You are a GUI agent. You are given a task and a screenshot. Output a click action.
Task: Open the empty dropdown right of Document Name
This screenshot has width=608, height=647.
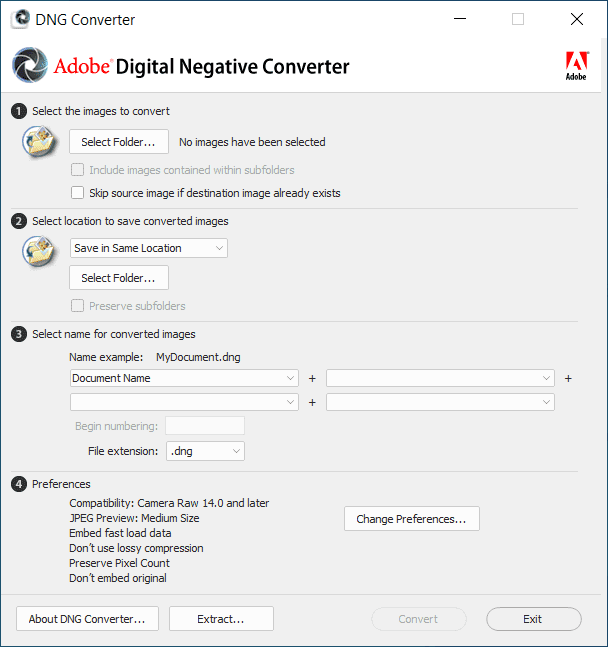tap(440, 378)
